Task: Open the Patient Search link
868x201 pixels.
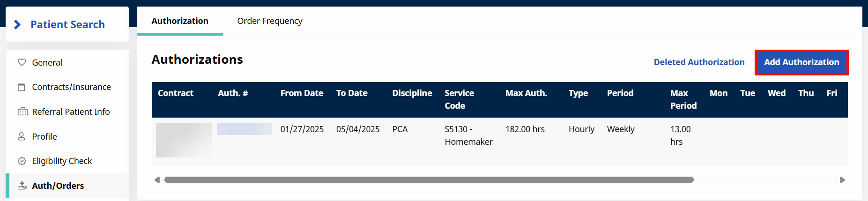Action: tap(67, 24)
